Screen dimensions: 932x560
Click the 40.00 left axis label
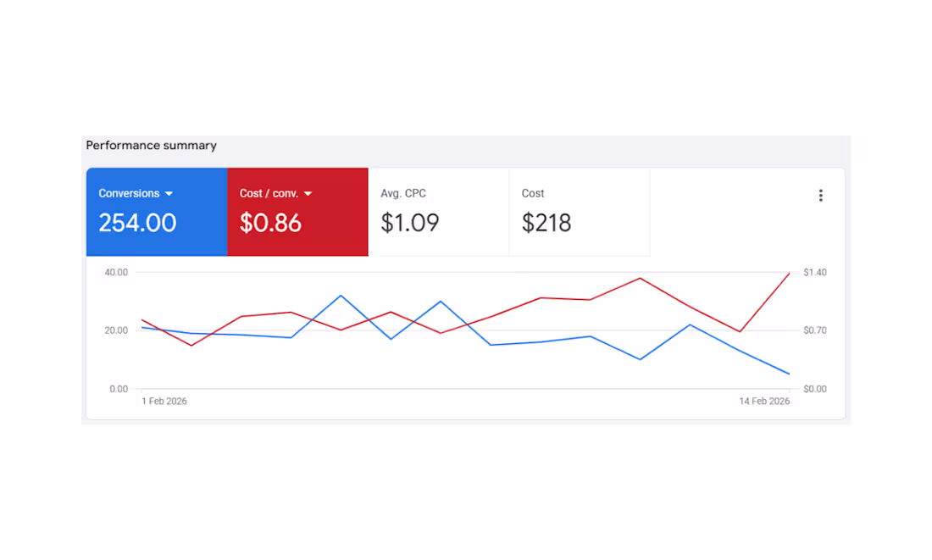tap(116, 272)
